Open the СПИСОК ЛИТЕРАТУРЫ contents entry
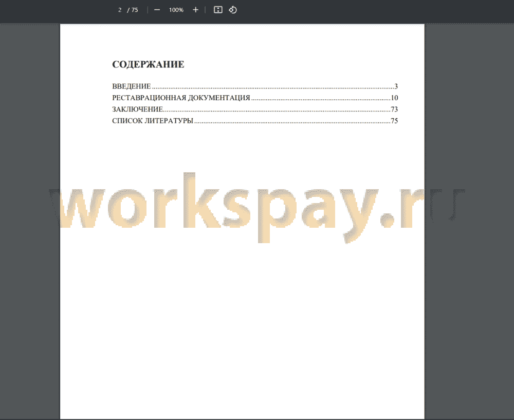Viewport: 514px width, 420px height. (x=255, y=121)
